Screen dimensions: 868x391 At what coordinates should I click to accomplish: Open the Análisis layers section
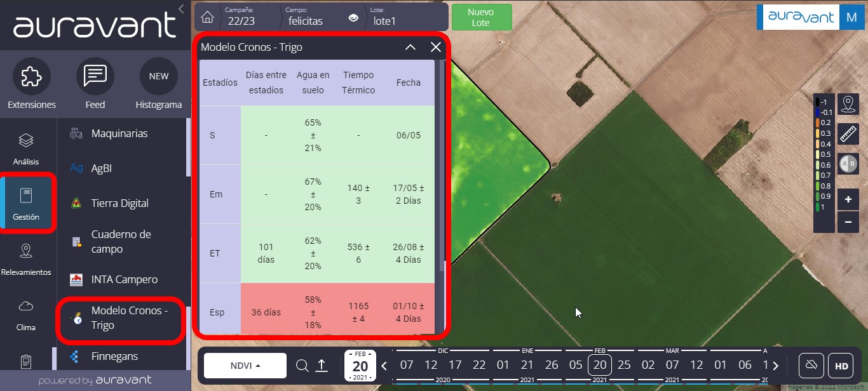coord(26,149)
